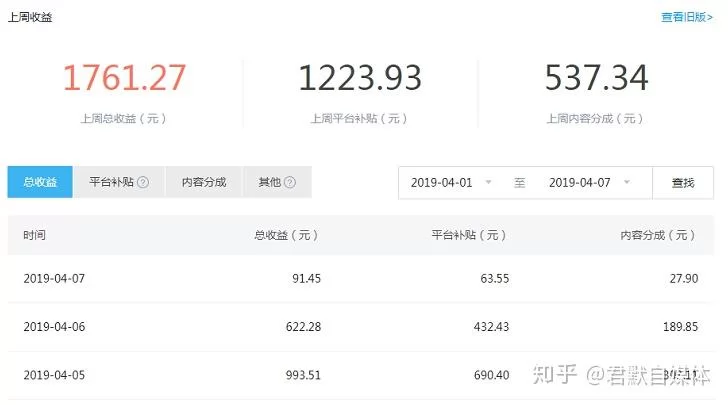
Task: Open the 其他 tab
Action: [270, 182]
